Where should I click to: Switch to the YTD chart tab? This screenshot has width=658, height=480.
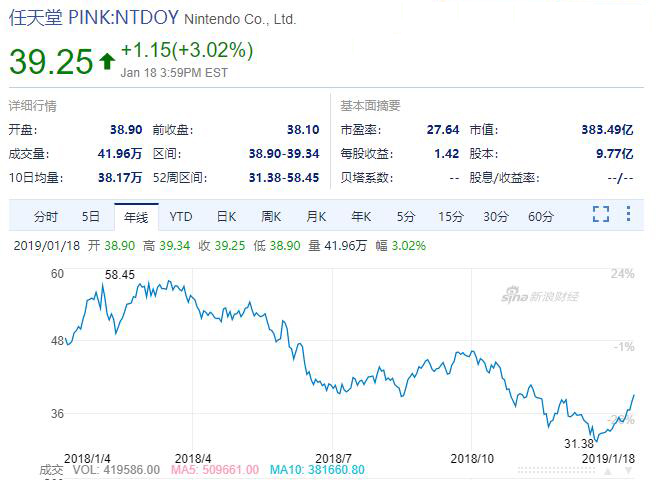pyautogui.click(x=181, y=216)
